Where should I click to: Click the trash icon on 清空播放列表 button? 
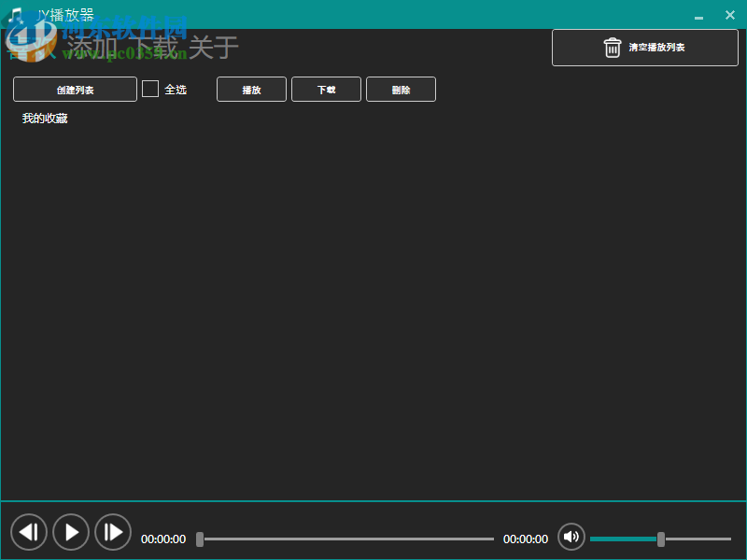point(613,47)
